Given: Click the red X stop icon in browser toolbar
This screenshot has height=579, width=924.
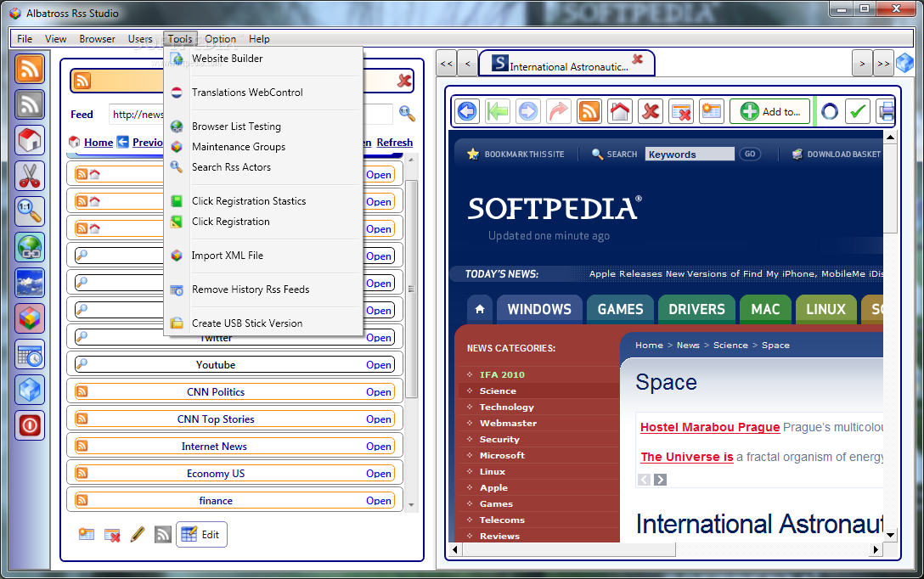Looking at the screenshot, I should pyautogui.click(x=651, y=110).
